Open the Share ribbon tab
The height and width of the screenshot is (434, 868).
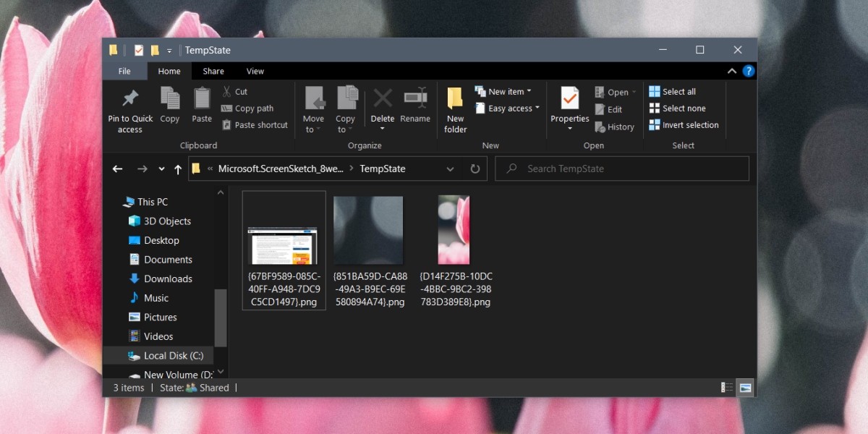pos(213,71)
